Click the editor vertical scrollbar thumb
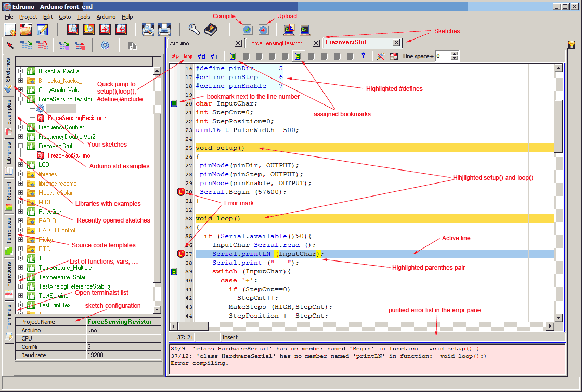The height and width of the screenshot is (392, 582). click(x=558, y=126)
